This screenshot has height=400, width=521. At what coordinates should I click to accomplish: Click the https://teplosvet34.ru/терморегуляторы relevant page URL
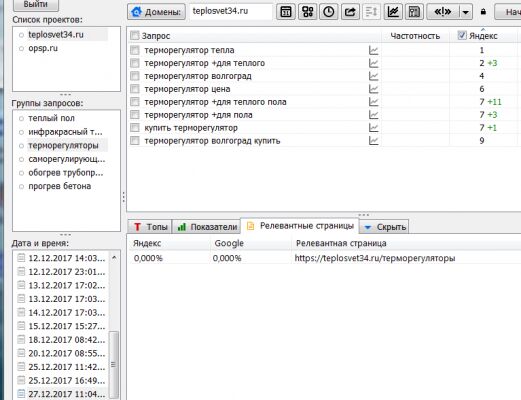[375, 258]
